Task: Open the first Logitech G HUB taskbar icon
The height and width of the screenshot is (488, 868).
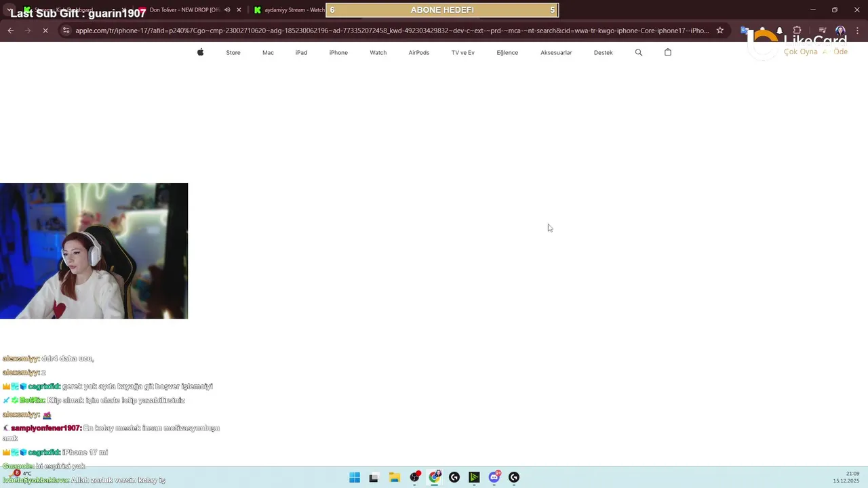Action: (454, 477)
